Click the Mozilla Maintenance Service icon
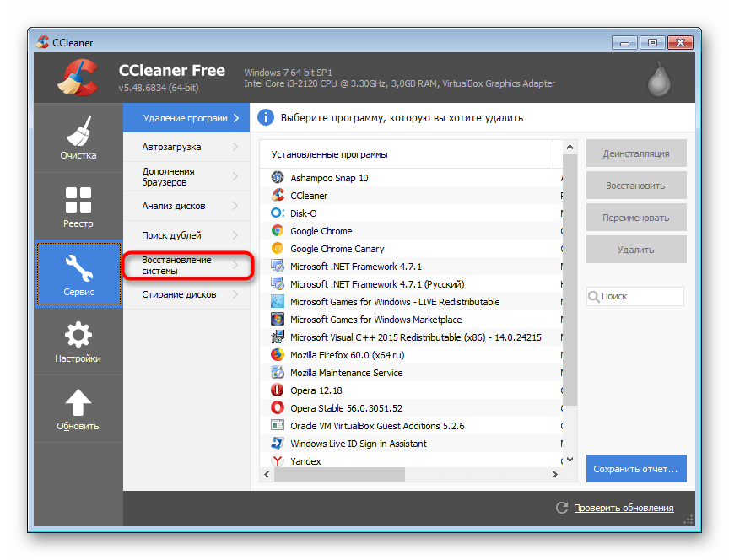 [x=278, y=372]
